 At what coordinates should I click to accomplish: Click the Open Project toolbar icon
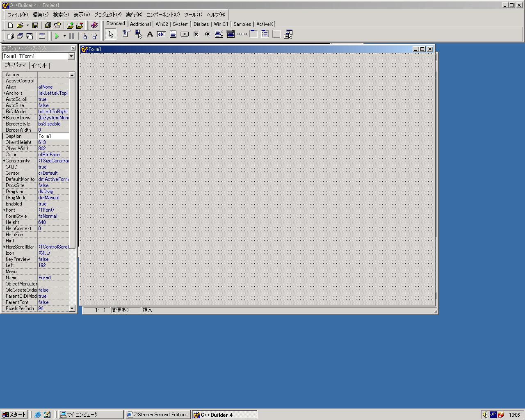coord(57,25)
